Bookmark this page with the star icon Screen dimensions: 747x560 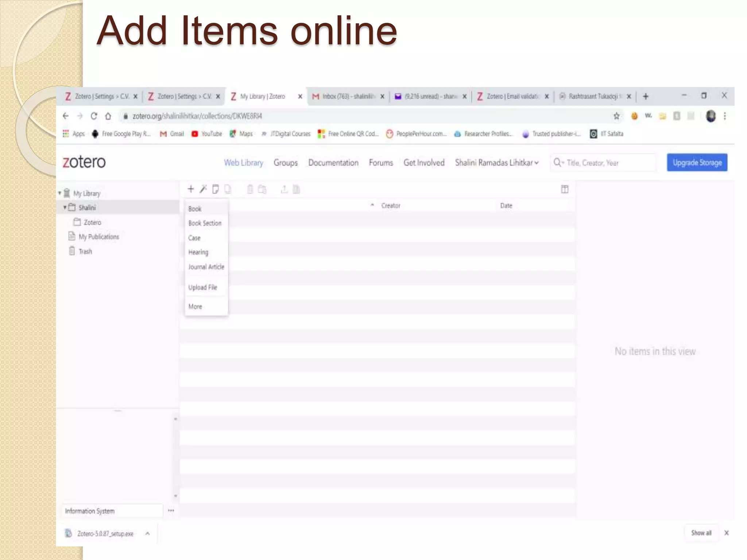(x=616, y=116)
